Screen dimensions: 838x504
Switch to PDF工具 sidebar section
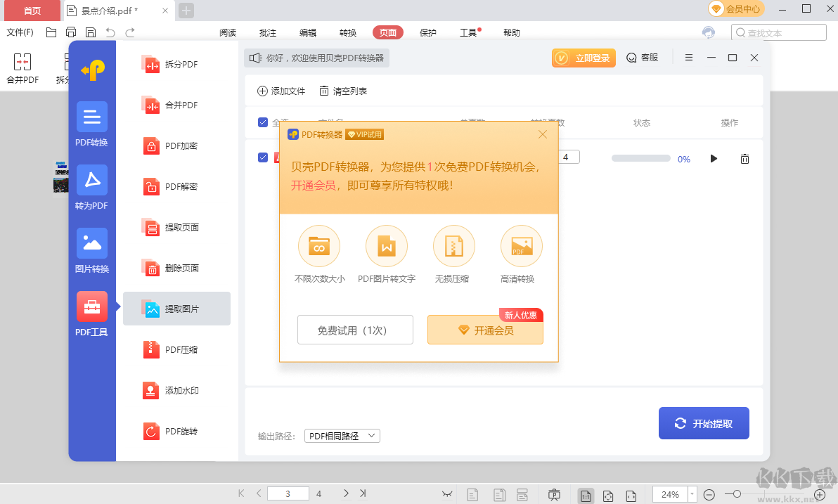[x=92, y=314]
